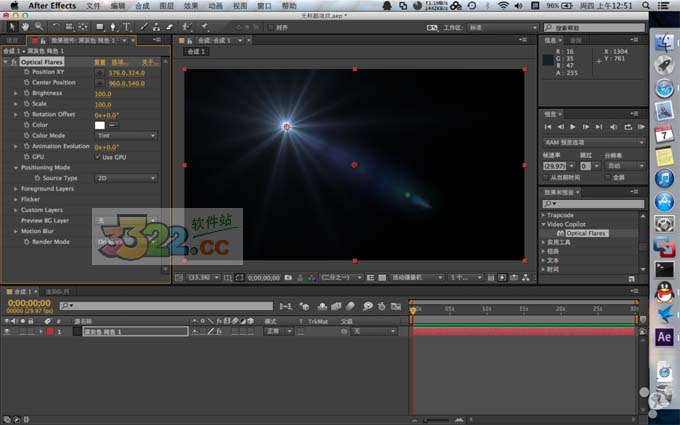Click the Optical Flares Options link
Image resolution: width=680 pixels, height=425 pixels.
119,62
